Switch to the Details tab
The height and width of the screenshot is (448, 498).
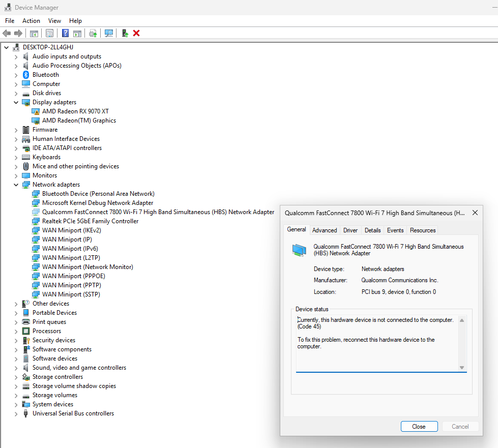[x=372, y=230]
